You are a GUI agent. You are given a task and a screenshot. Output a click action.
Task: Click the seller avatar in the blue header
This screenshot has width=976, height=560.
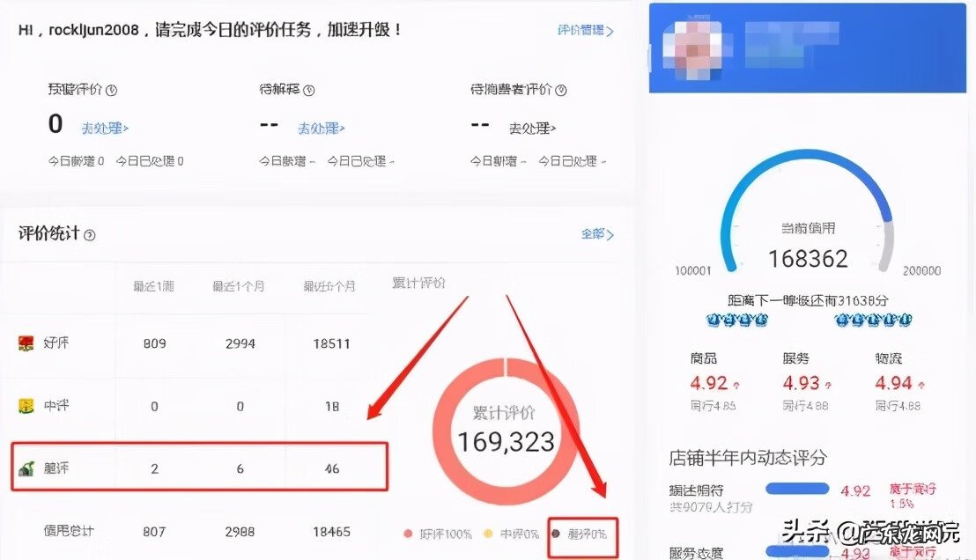pos(691,46)
